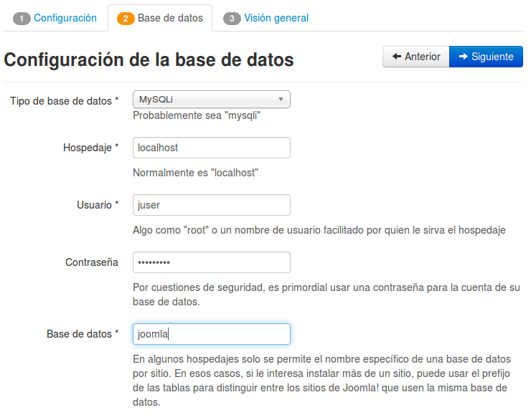This screenshot has height=420, width=531.
Task: Click the right arrow icon in Siguiente
Action: coord(464,57)
